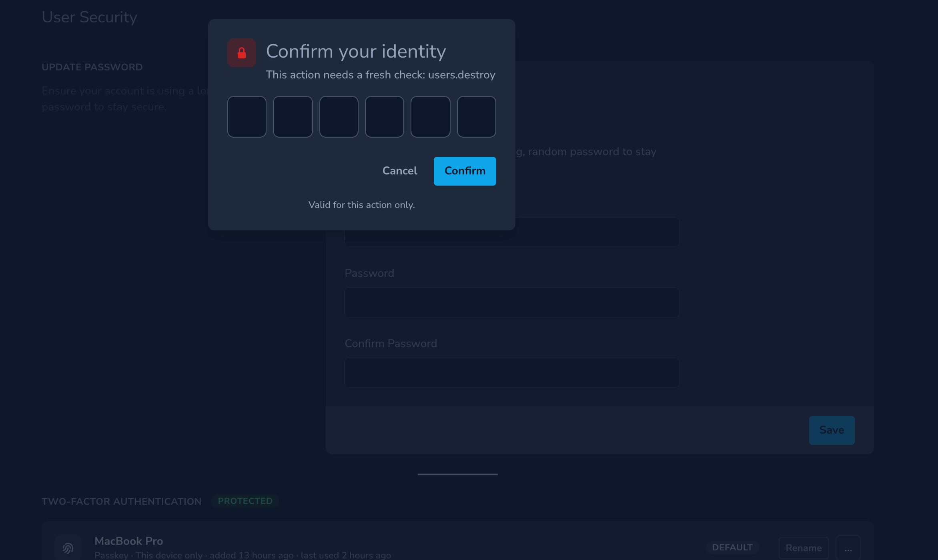This screenshot has height=560, width=938.
Task: Click the 'MacBook Pro' passkey name
Action: [129, 541]
